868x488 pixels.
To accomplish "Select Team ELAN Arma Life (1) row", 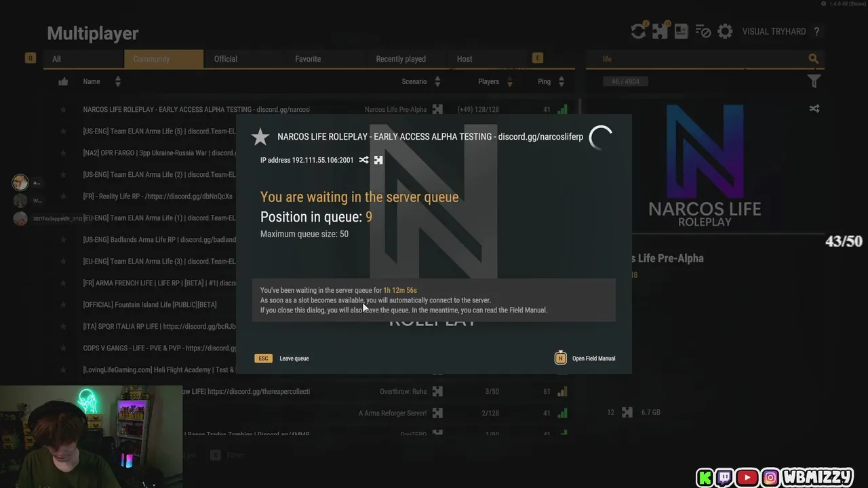I will pyautogui.click(x=159, y=218).
